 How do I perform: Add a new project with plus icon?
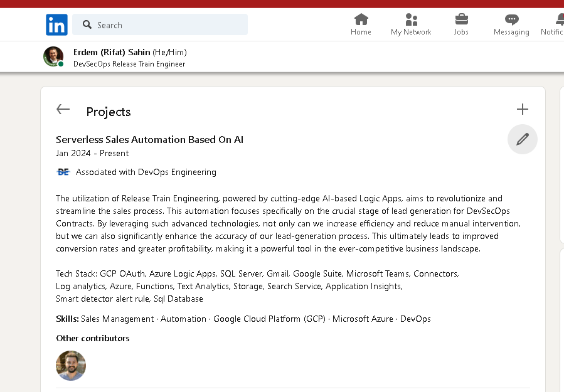[x=522, y=109]
